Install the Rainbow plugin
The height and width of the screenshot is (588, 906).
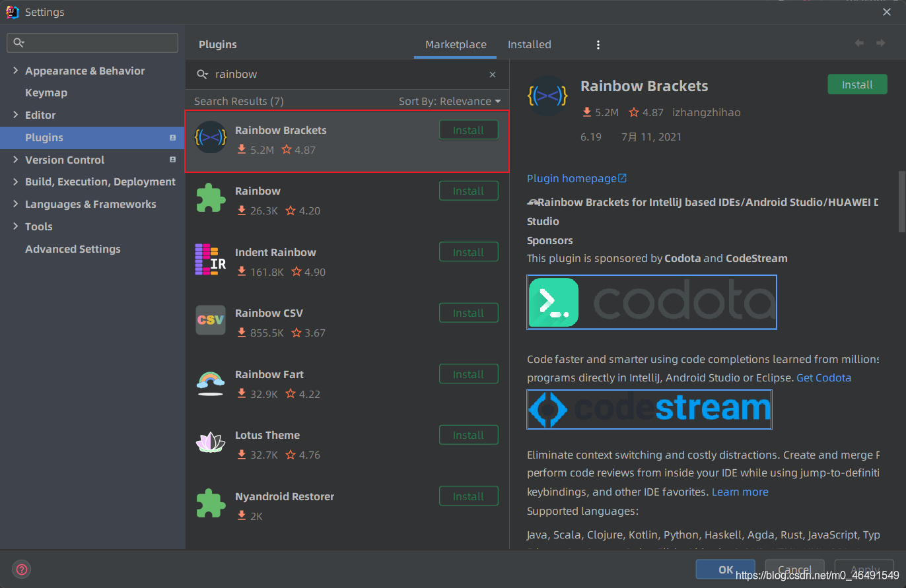click(468, 191)
